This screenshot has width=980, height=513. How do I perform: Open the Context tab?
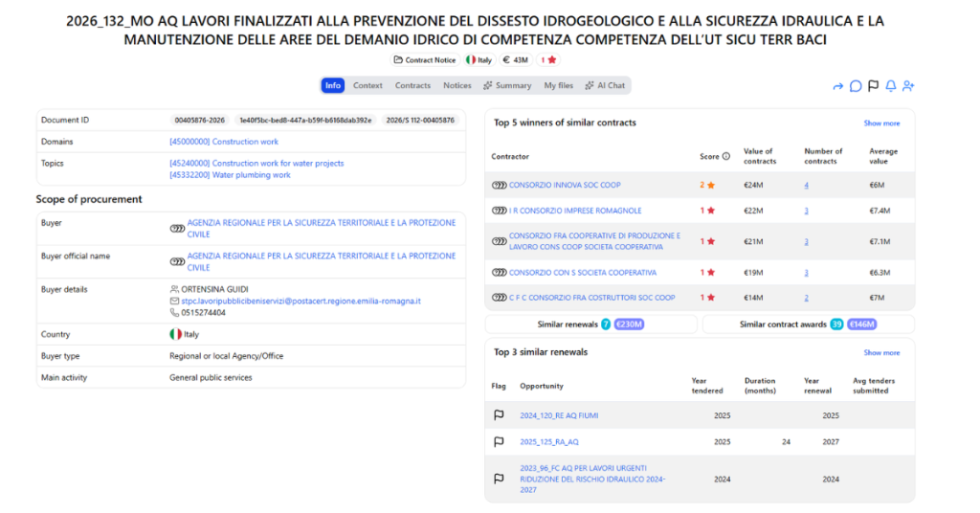tap(367, 85)
